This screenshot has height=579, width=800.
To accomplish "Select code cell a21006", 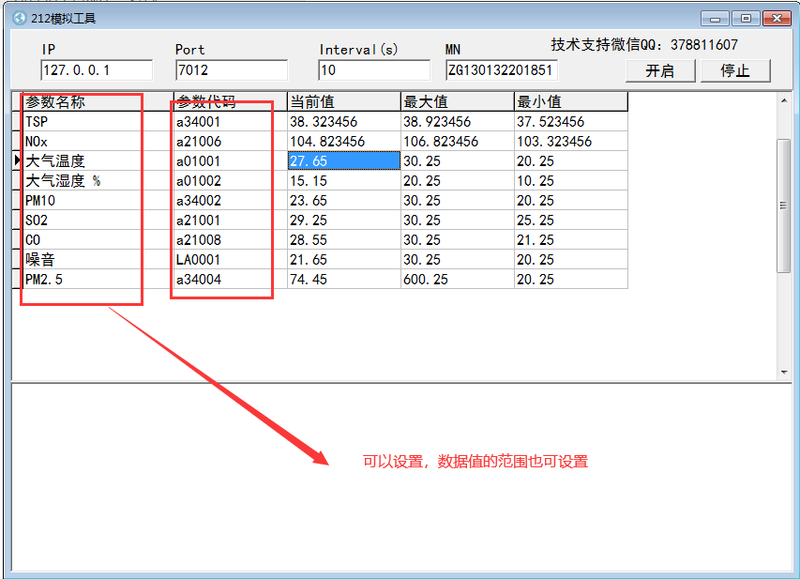I will (x=230, y=141).
